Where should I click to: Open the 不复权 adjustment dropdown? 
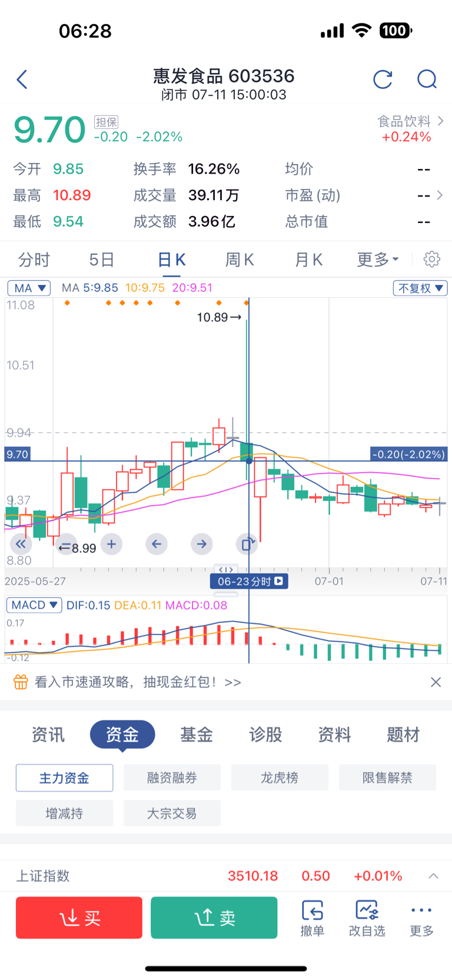click(x=420, y=288)
